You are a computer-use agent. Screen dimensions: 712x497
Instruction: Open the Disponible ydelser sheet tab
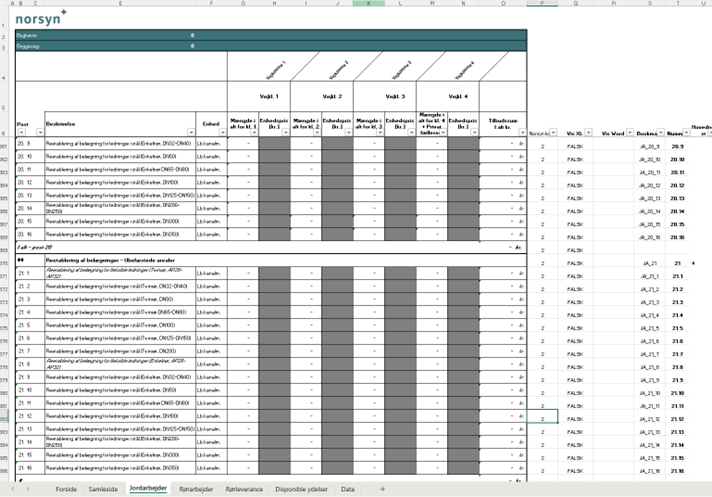pos(298,488)
